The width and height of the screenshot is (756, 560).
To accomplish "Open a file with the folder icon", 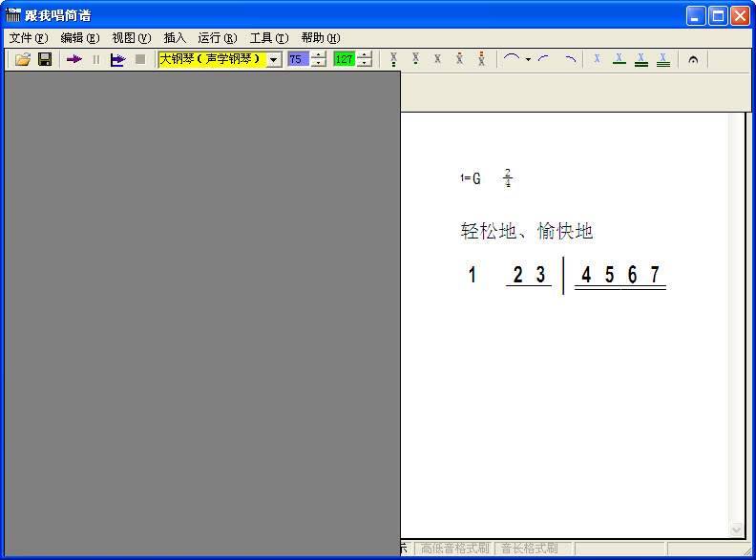I will 23,59.
